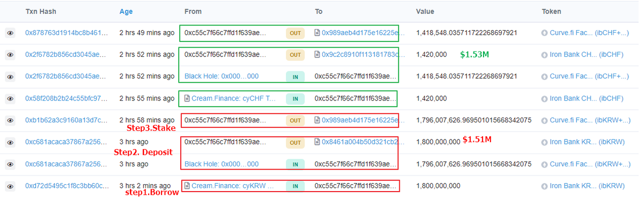This screenshot has height=197, width=644.
Task: Open Iron Bank CH... (ibCHF) token in OUT row
Action: pyautogui.click(x=587, y=55)
